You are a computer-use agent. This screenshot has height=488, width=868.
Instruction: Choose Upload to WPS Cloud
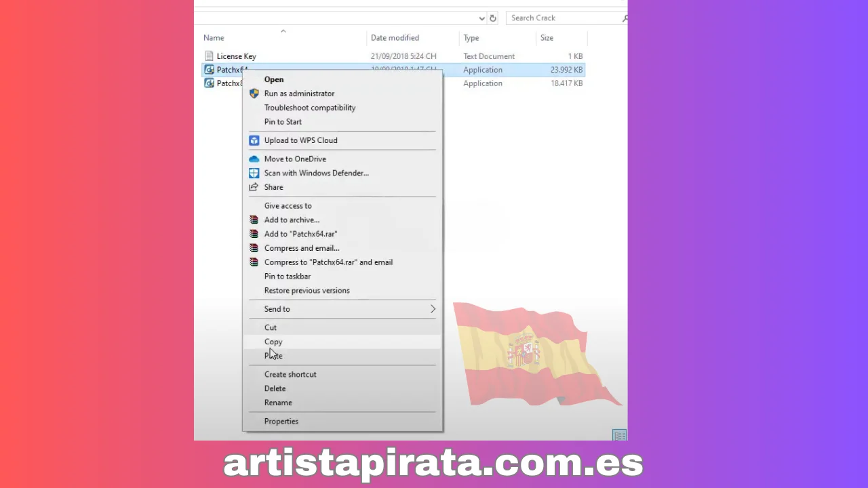point(300,140)
